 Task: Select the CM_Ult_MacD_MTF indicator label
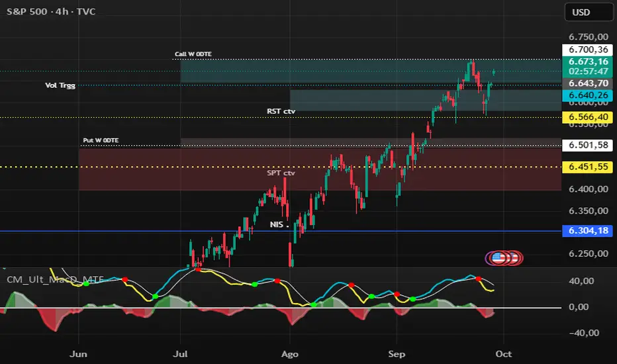[55, 279]
